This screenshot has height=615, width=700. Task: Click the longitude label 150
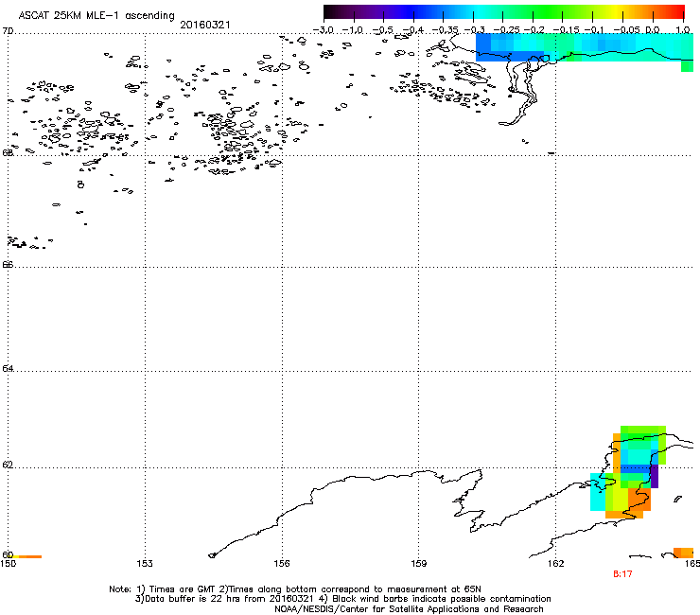[8, 564]
